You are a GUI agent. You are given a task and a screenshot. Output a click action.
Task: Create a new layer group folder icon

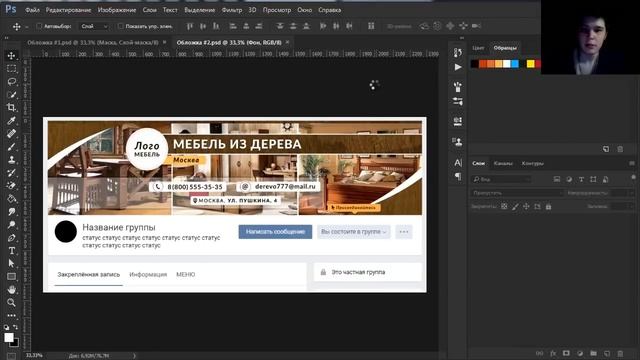[593, 353]
